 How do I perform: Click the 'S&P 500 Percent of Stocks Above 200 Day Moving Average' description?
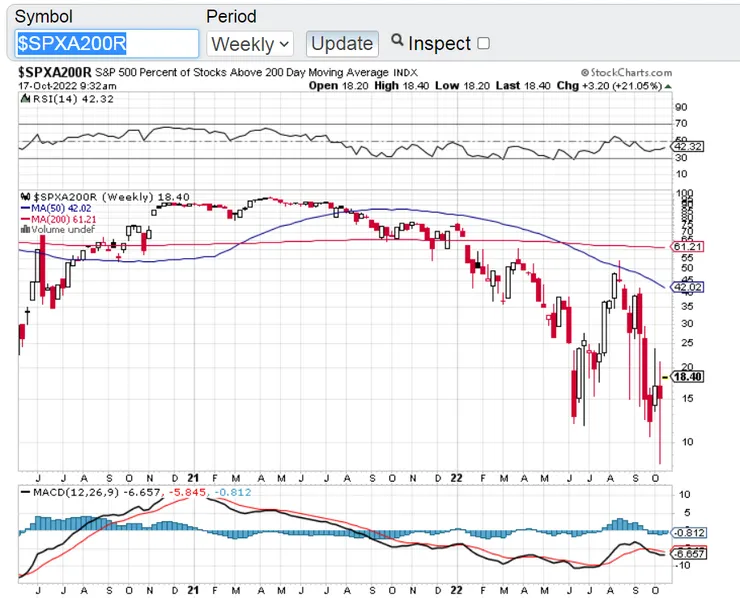pos(242,73)
